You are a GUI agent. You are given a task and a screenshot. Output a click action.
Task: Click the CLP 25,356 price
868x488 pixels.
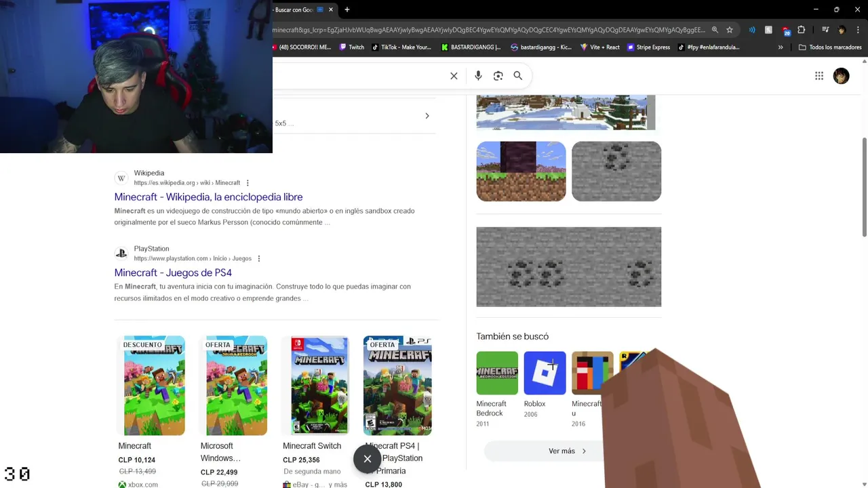[x=301, y=460]
